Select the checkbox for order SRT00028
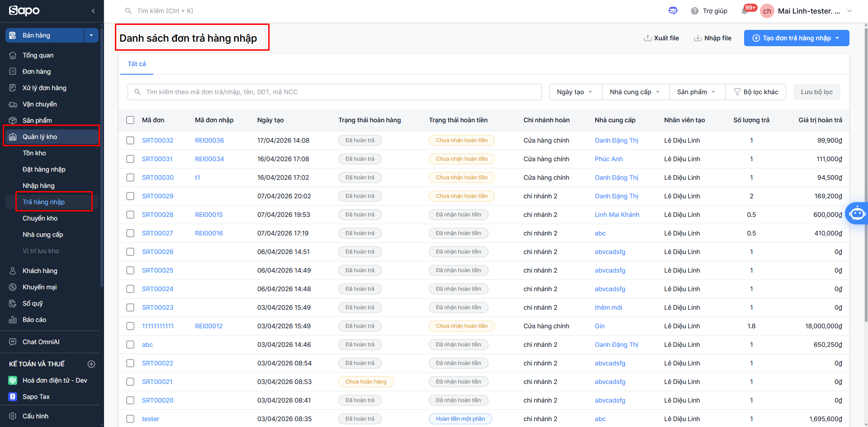This screenshot has width=868, height=427. [x=130, y=215]
